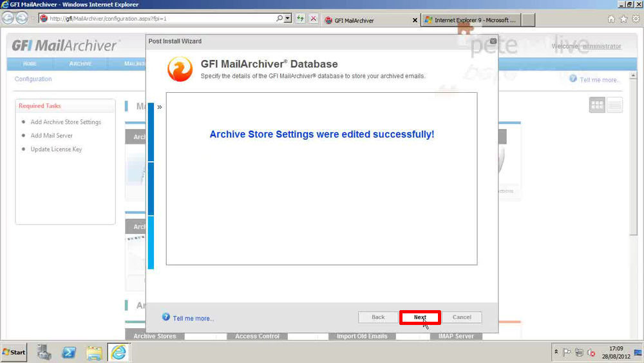Click the success message text
The image size is (644, 363).
point(321,134)
